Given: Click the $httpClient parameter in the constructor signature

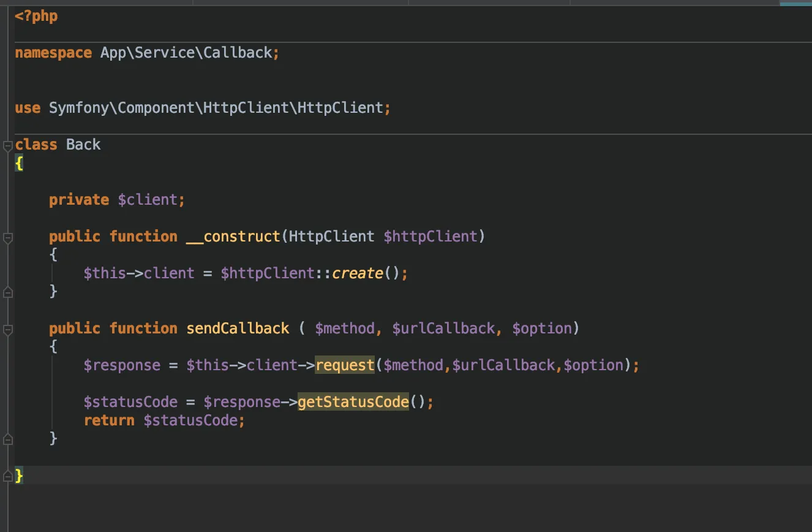Looking at the screenshot, I should [x=430, y=237].
